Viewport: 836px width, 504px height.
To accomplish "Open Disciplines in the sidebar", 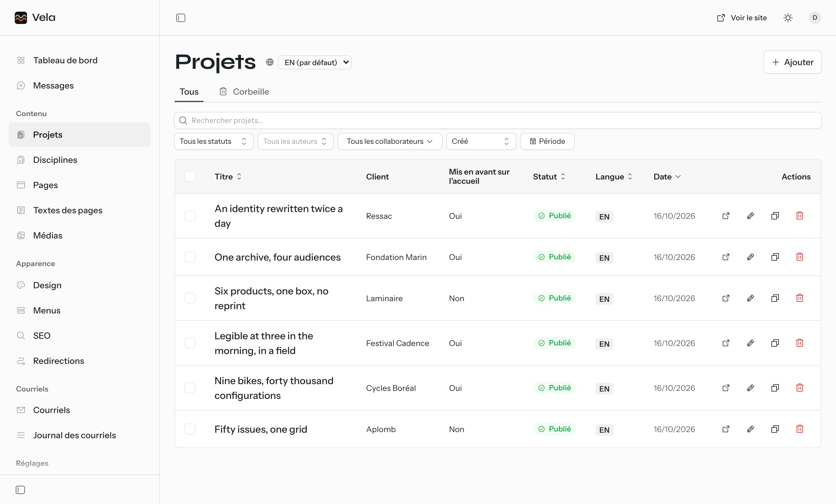I will point(79,160).
